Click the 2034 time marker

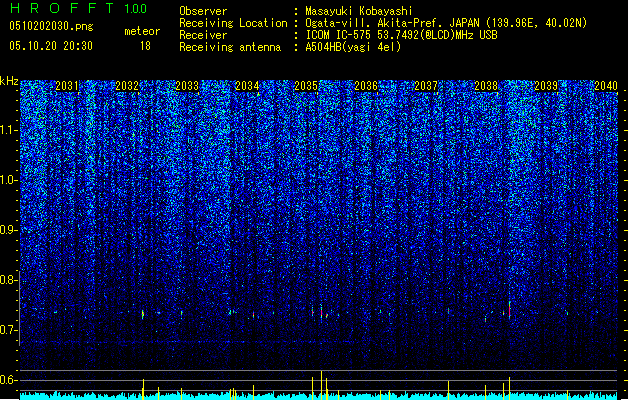247,86
